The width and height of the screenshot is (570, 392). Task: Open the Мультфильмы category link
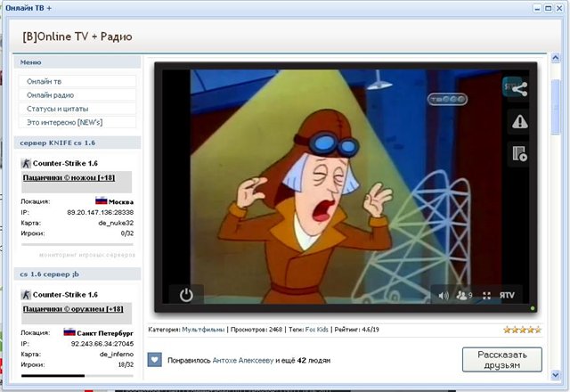[x=203, y=330]
